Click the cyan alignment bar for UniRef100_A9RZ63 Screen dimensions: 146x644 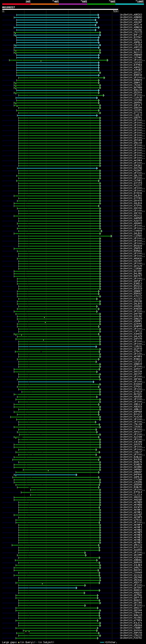[x=58, y=15]
